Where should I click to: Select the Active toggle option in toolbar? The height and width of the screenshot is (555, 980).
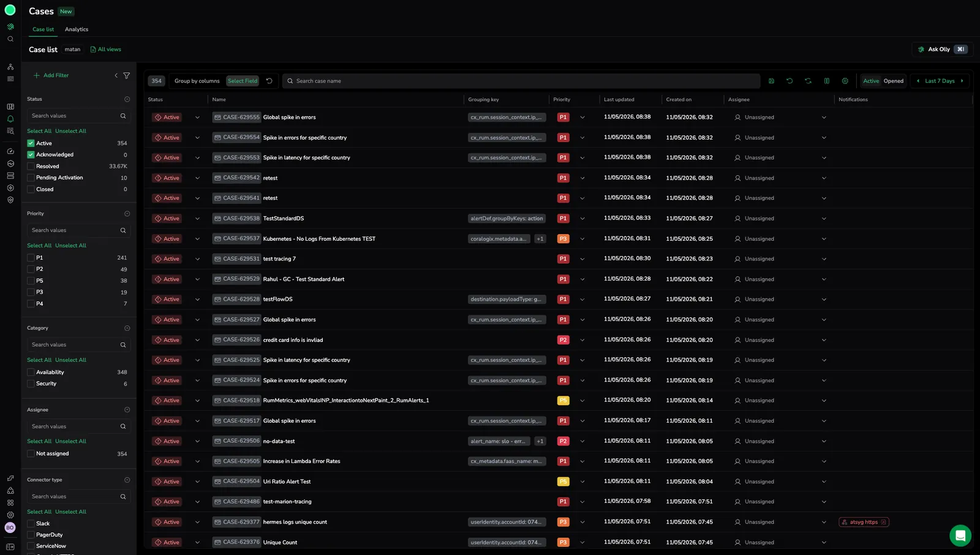pos(871,81)
